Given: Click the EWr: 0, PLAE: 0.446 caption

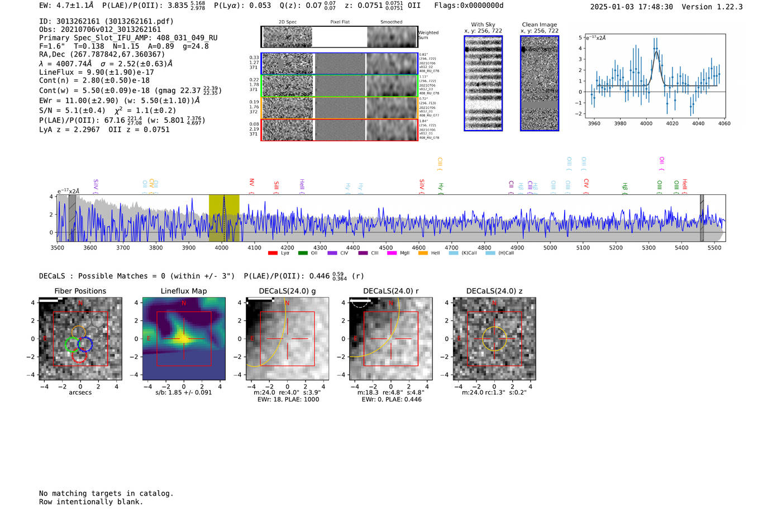Looking at the screenshot, I should [392, 400].
